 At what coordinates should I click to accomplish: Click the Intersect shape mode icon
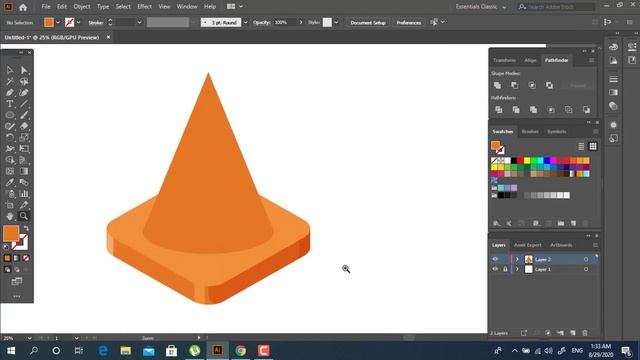532,85
